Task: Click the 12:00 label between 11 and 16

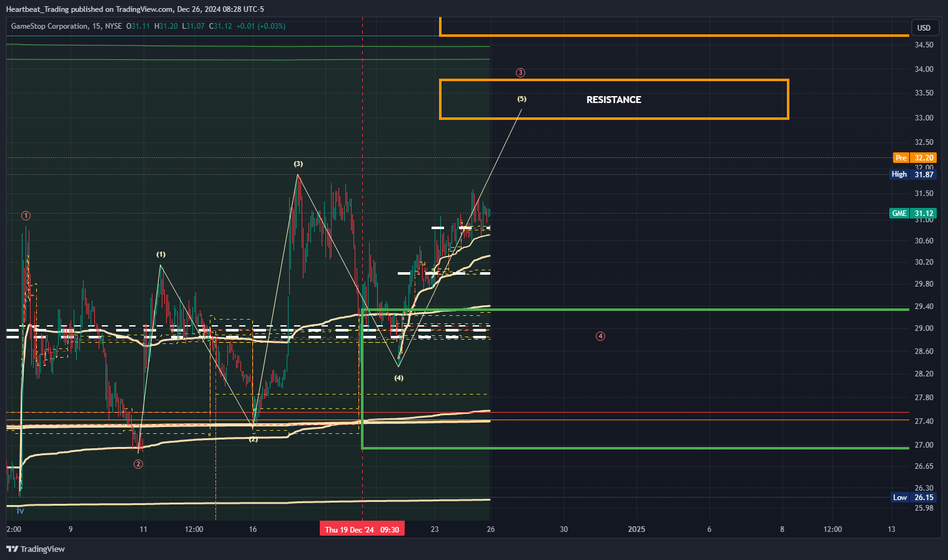Action: (x=194, y=529)
